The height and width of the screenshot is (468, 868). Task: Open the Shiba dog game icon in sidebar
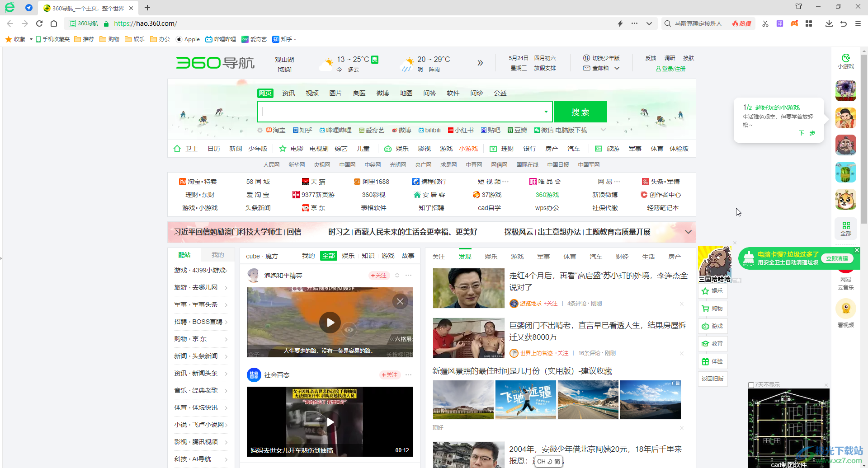click(x=845, y=199)
